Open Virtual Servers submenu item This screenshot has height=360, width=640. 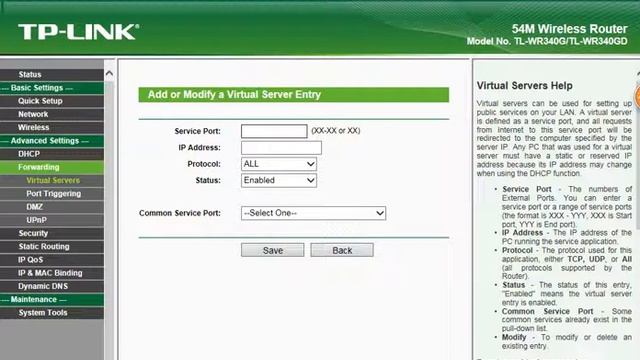pyautogui.click(x=52, y=180)
